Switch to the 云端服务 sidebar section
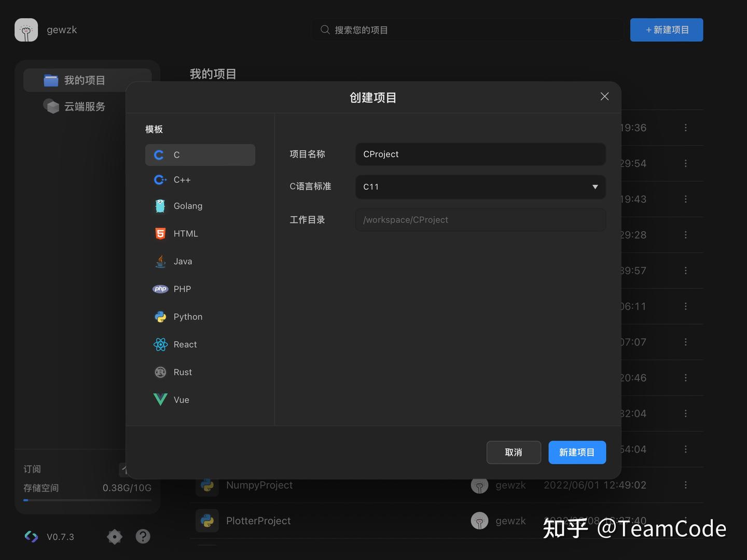Viewport: 747px width, 560px height. (75, 106)
